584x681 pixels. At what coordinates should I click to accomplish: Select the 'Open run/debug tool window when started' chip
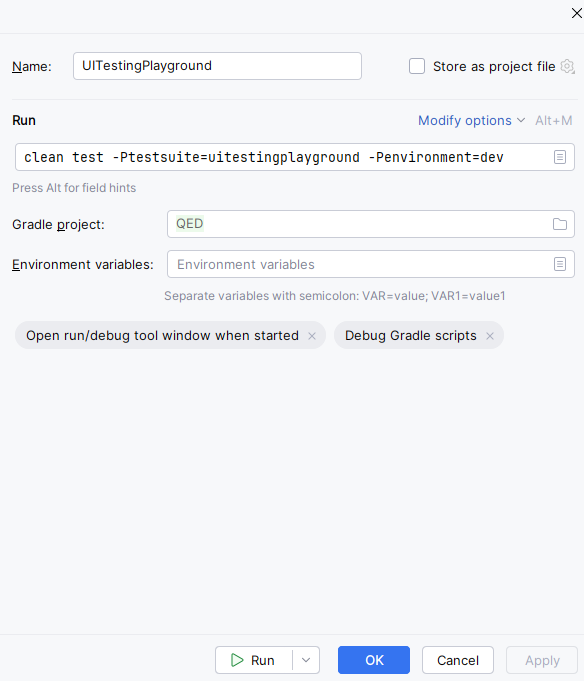pyautogui.click(x=162, y=336)
